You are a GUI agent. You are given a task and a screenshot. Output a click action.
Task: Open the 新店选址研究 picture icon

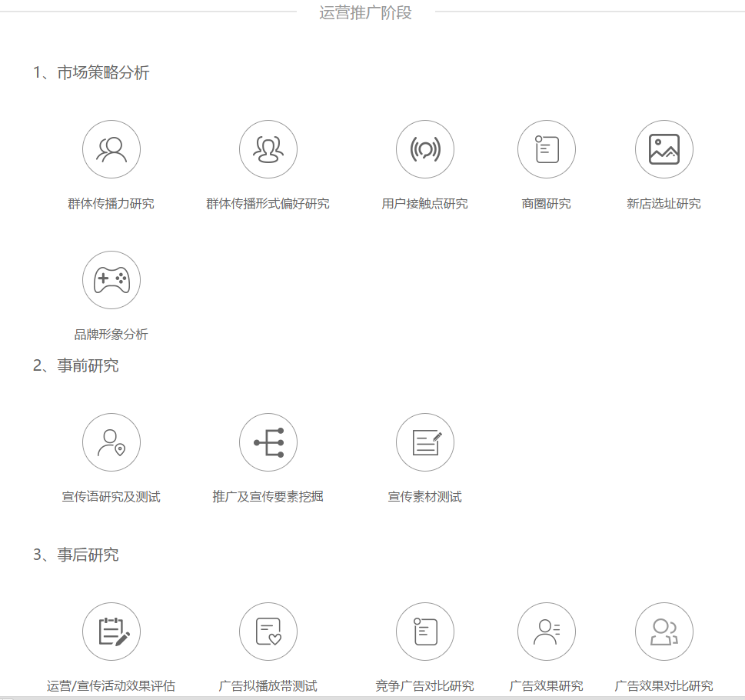point(664,149)
